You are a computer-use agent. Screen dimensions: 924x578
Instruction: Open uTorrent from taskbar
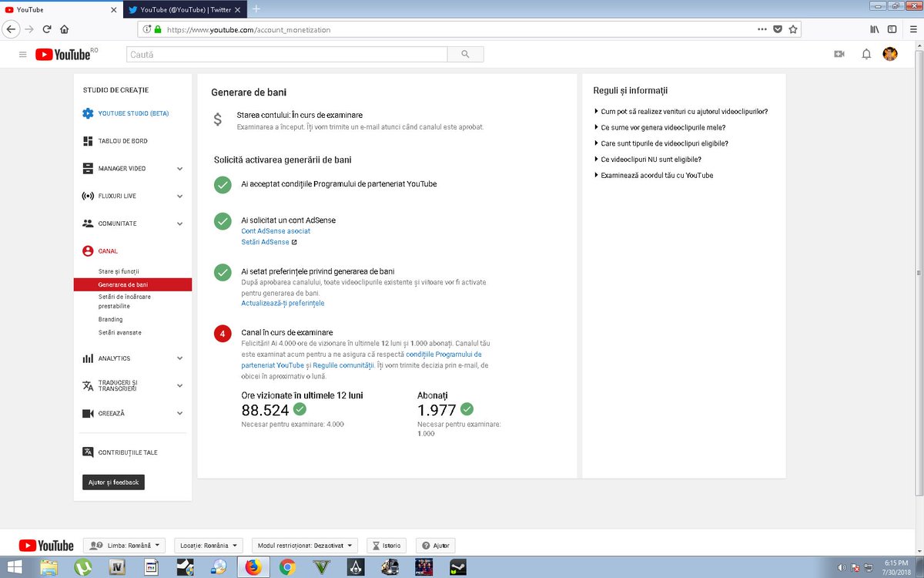82,567
